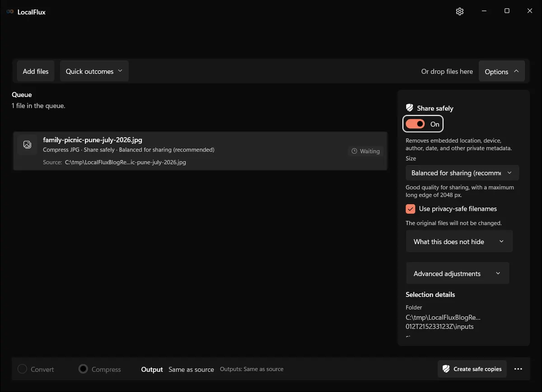Open the Quick outcomes dropdown

[94, 71]
